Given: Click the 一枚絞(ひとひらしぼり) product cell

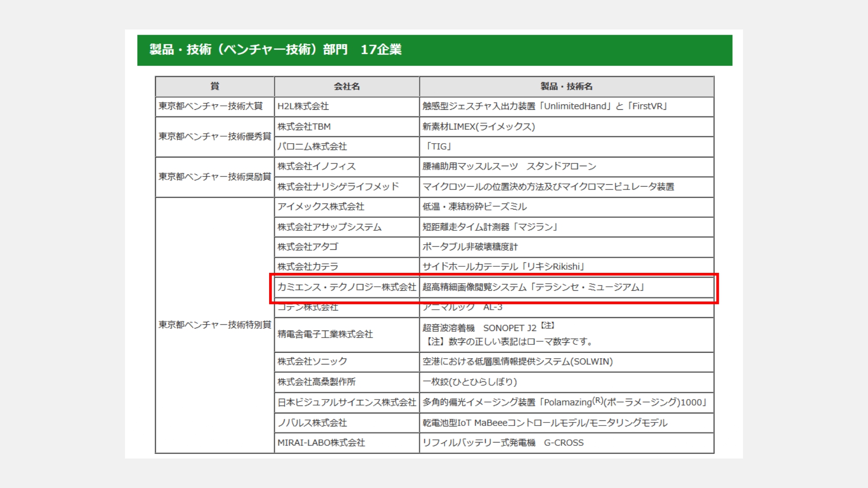Looking at the screenshot, I should coord(470,382).
